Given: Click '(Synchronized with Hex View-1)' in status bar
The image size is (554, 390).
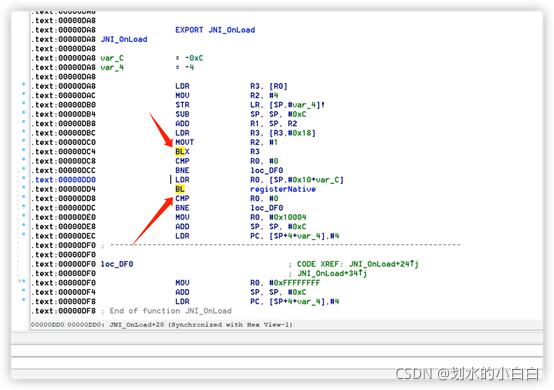Looking at the screenshot, I should point(230,325).
